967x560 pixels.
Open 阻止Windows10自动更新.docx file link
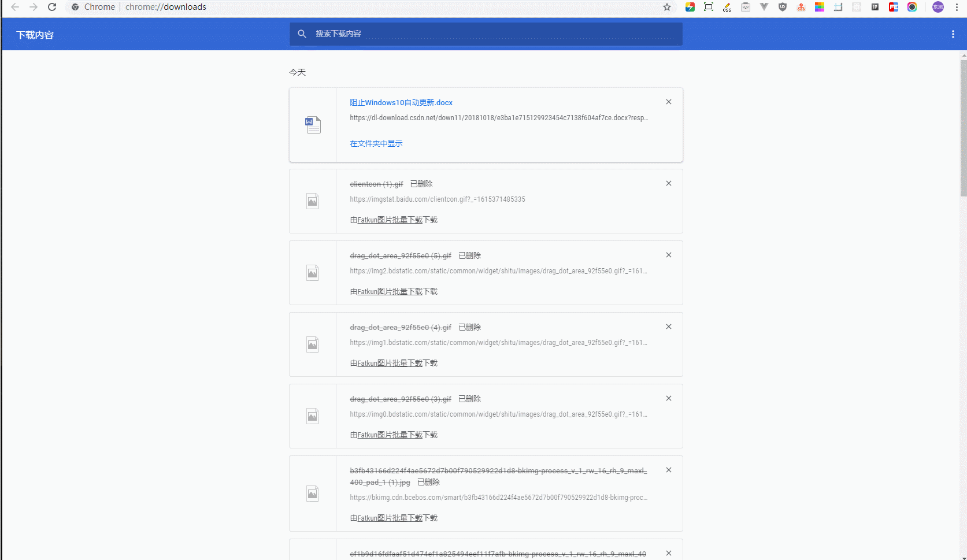pyautogui.click(x=401, y=102)
